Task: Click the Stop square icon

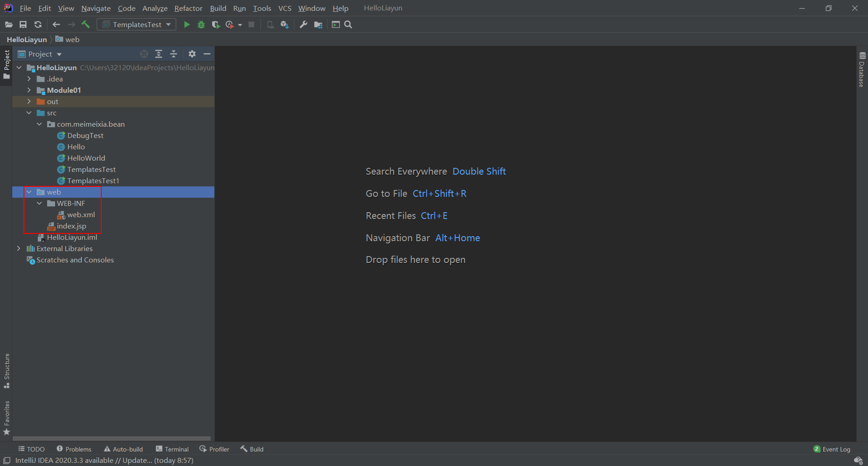Action: tap(251, 24)
